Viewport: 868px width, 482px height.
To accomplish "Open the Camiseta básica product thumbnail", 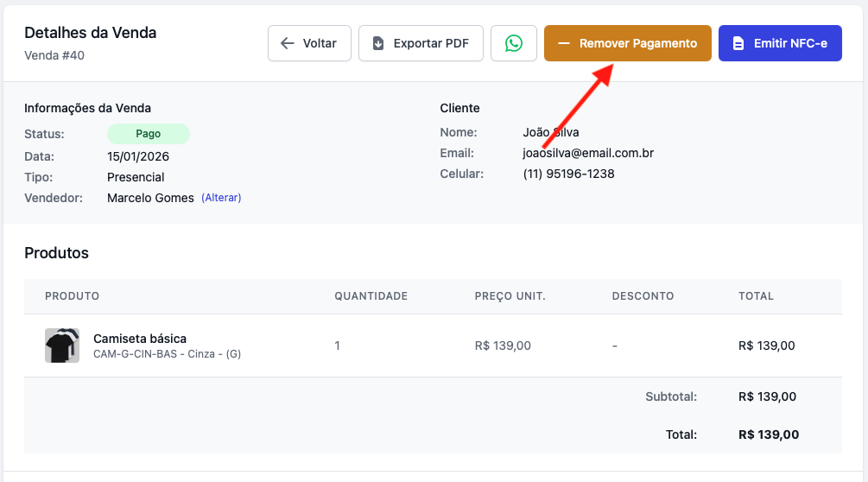I will 62,346.
